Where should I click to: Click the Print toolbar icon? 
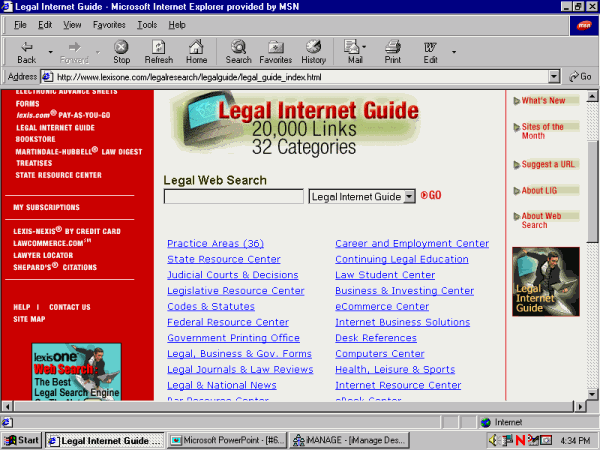[x=393, y=50]
